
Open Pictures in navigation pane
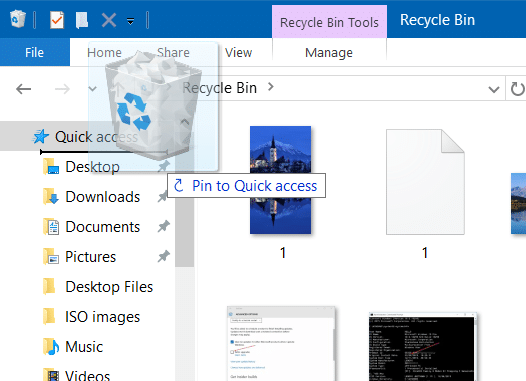tap(90, 257)
